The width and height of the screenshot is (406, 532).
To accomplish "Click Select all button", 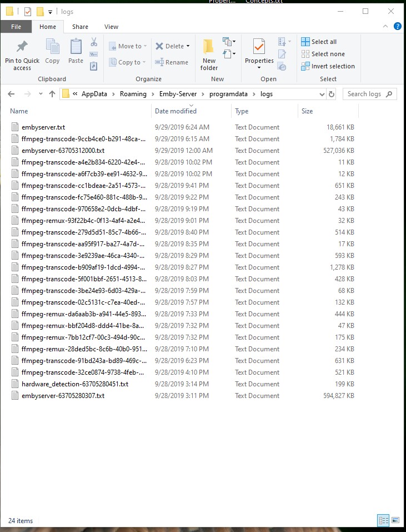I will coord(319,42).
